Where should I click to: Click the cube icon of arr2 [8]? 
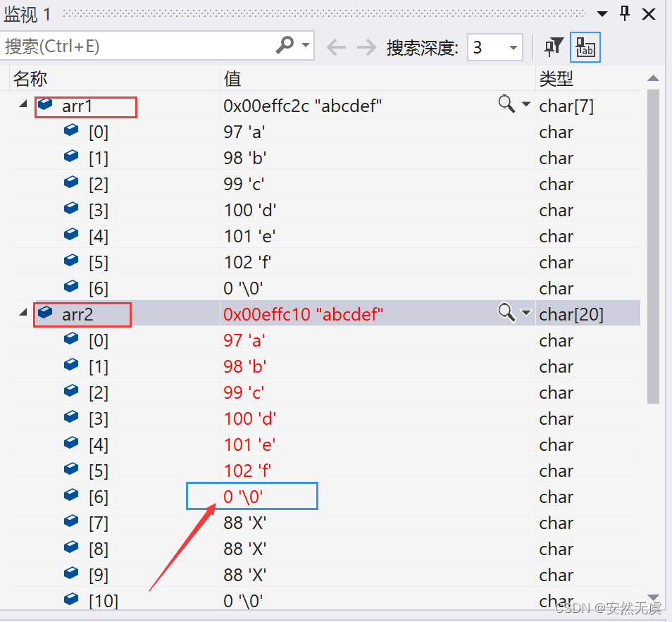coord(71,547)
